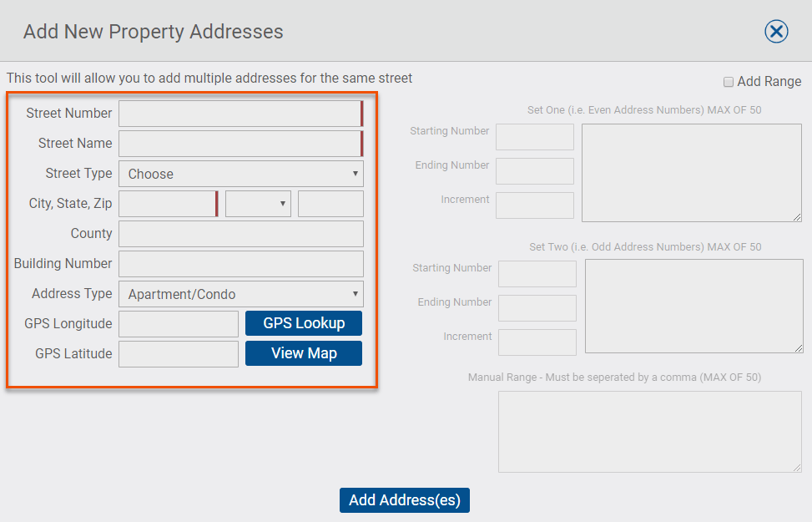812x522 pixels.
Task: Click Set One Ending Number field
Action: [534, 171]
